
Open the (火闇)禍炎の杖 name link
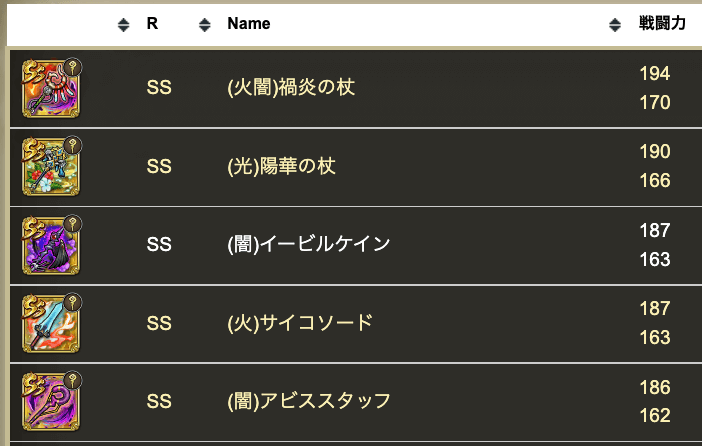point(291,87)
